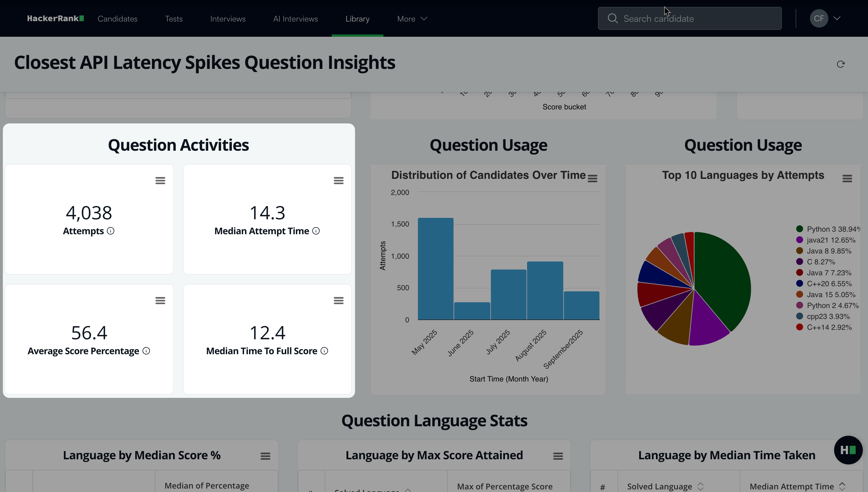
Task: Click the HackerRank logo link
Action: tap(55, 19)
